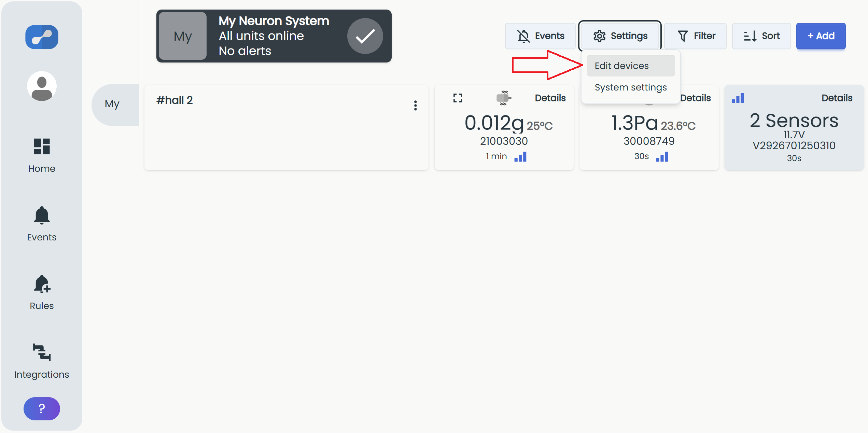This screenshot has height=433, width=868.
Task: Click the + Add button
Action: pos(821,36)
